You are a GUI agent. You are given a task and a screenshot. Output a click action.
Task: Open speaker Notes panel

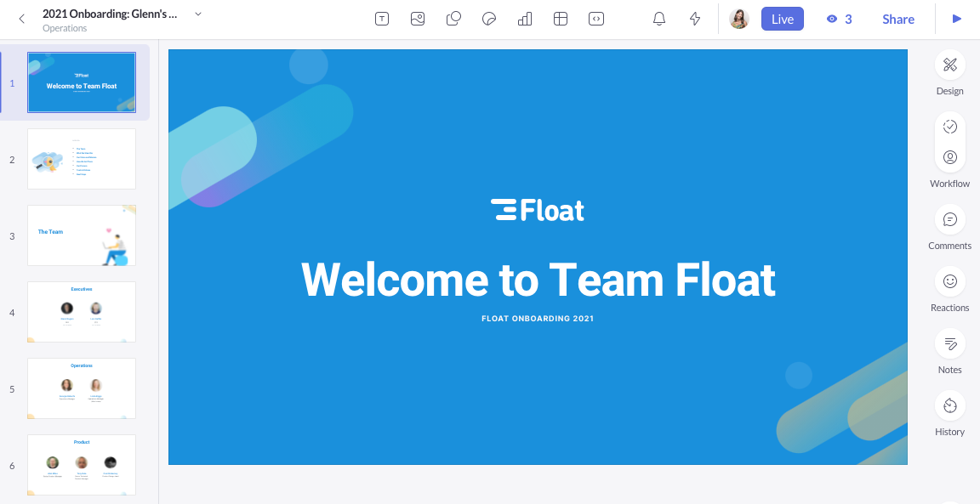tap(949, 343)
